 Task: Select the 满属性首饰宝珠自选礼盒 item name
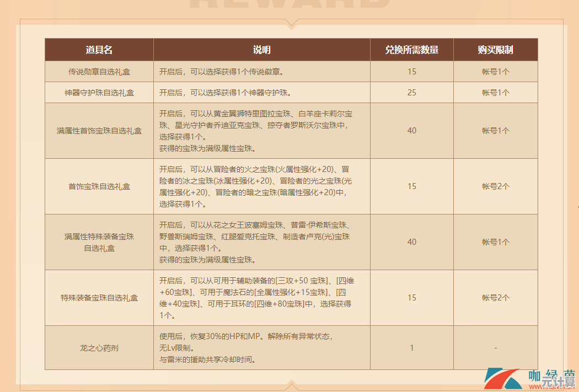point(99,131)
